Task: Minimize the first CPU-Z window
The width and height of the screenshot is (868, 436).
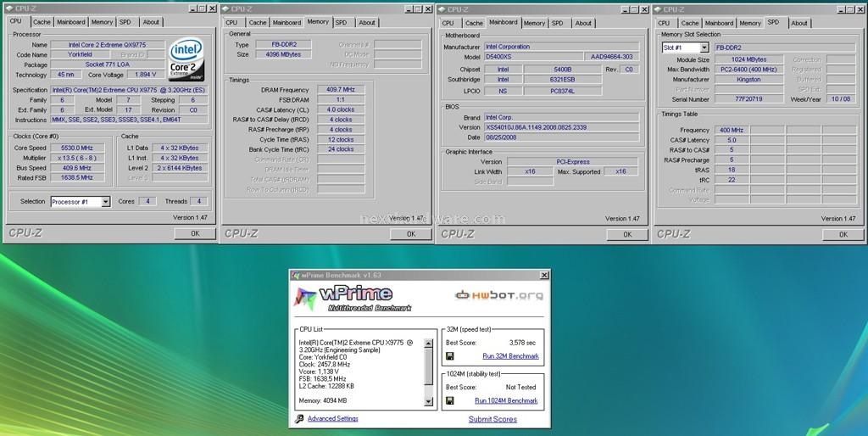Action: [x=192, y=8]
